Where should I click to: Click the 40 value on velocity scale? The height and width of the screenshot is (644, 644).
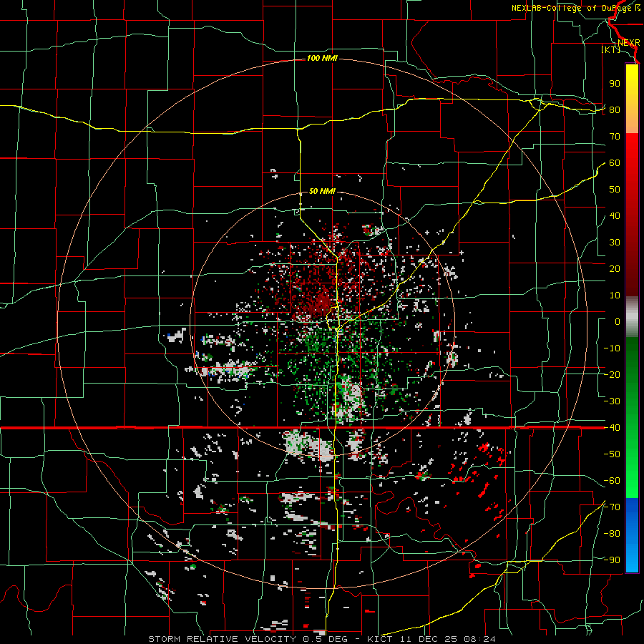(x=615, y=216)
